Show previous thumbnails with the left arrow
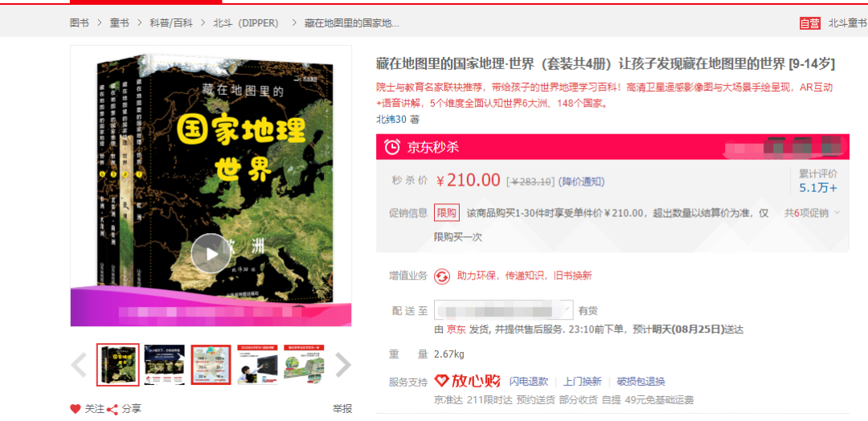The image size is (868, 421). [79, 365]
